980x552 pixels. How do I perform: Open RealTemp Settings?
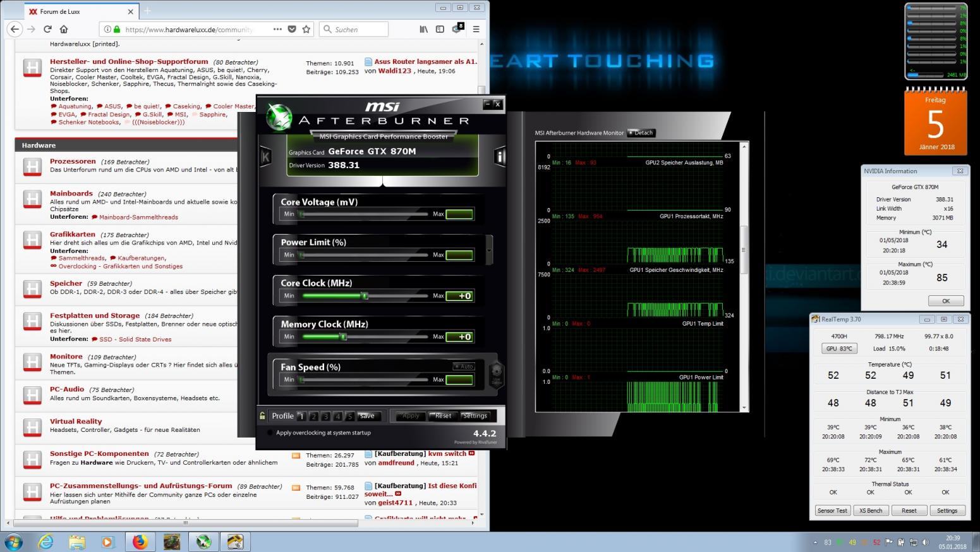pyautogui.click(x=947, y=510)
